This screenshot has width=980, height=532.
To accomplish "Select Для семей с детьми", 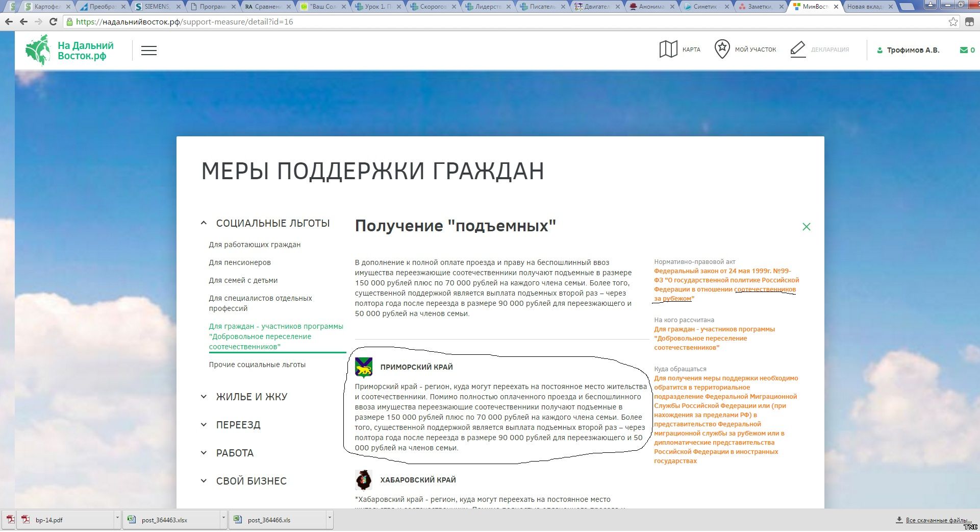I will (243, 280).
